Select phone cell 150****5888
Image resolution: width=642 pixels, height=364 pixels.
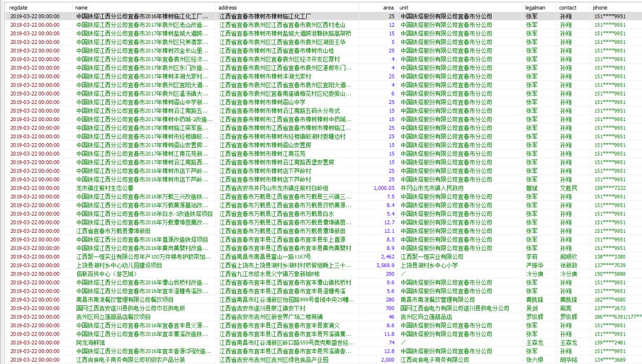pyautogui.click(x=610, y=274)
